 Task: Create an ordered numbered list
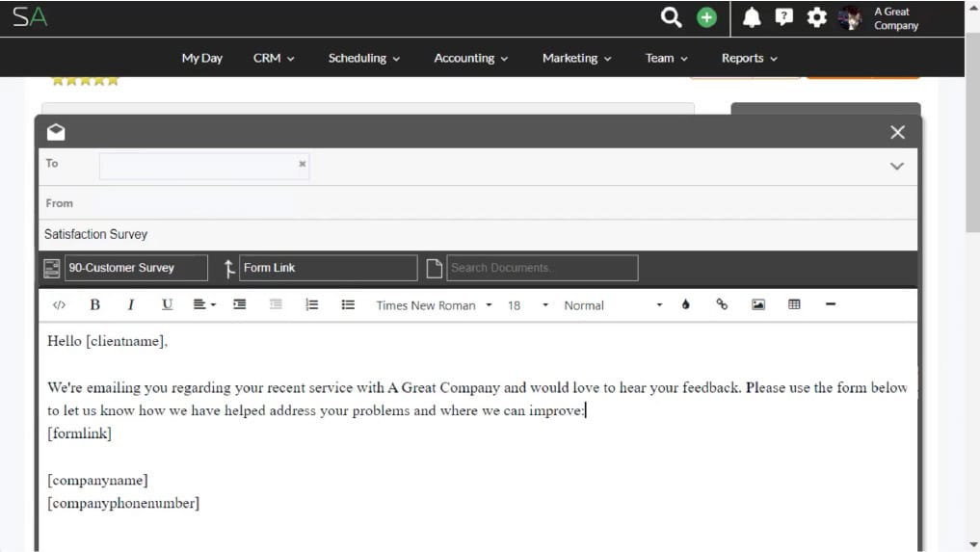coord(311,304)
